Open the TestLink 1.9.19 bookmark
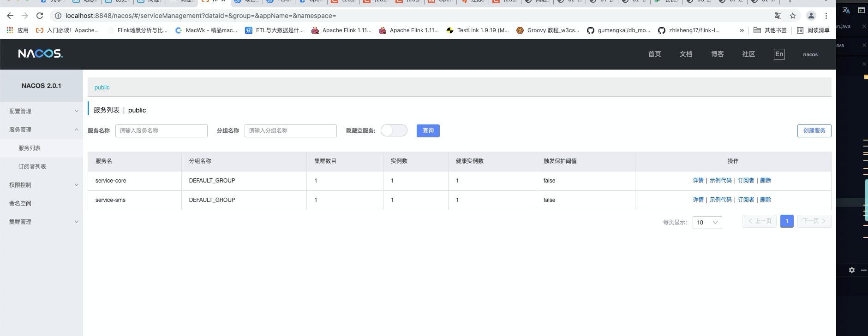 [478, 30]
